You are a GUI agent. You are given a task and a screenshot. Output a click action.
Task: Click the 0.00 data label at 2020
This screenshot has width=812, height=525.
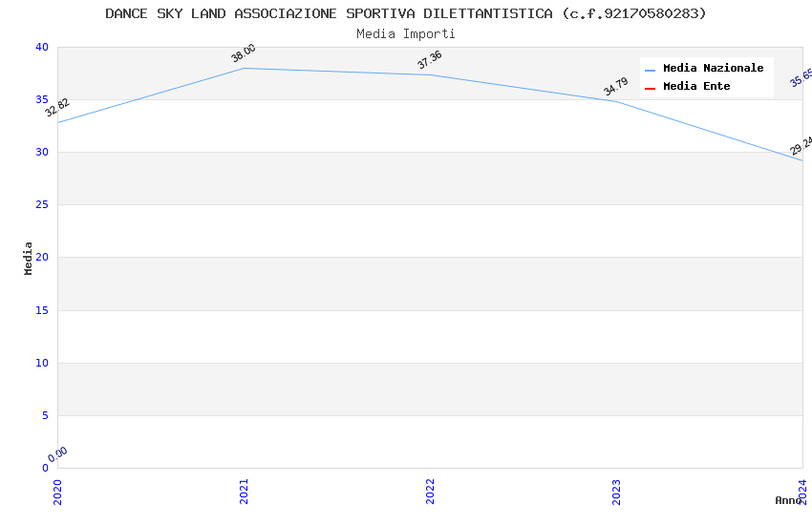coord(57,454)
